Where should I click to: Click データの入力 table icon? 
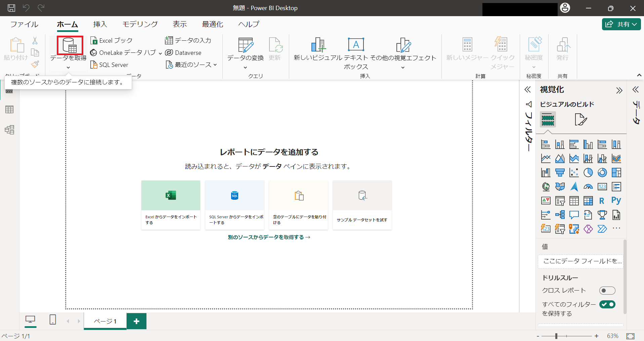pos(169,40)
